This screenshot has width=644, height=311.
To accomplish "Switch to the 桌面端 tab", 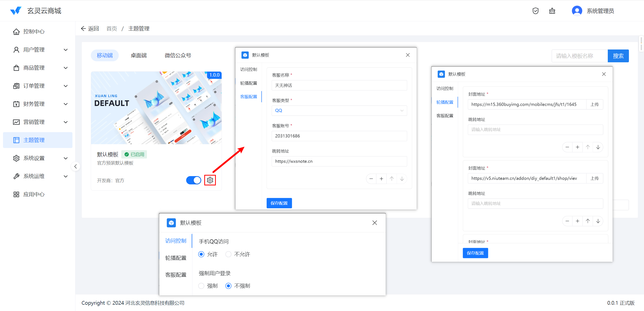I will click(139, 56).
